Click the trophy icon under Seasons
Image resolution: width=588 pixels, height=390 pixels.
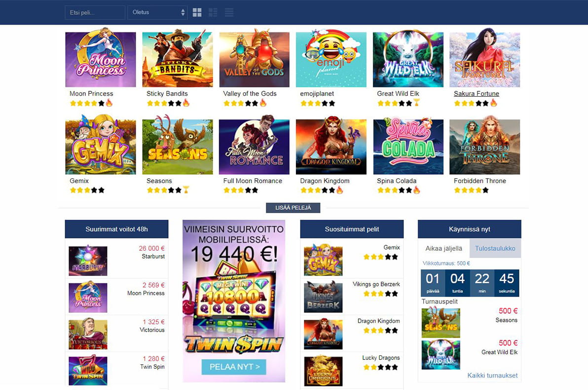[186, 190]
